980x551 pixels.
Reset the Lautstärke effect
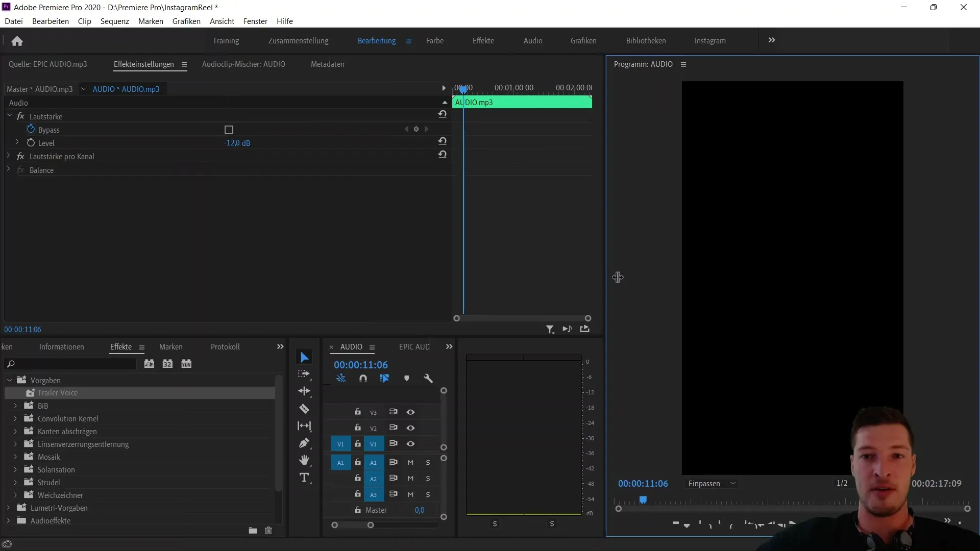click(443, 114)
